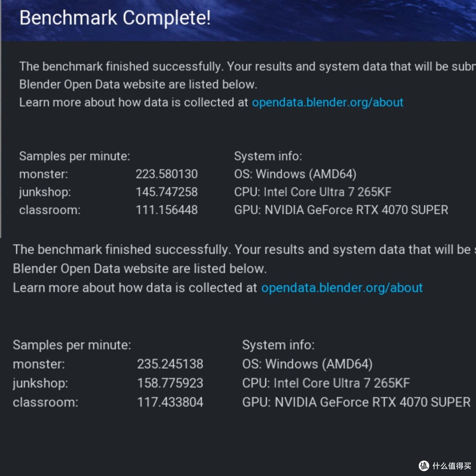This screenshot has height=476, width=476.
Task: Click the upper Samples per minute label
Action: pos(74,156)
